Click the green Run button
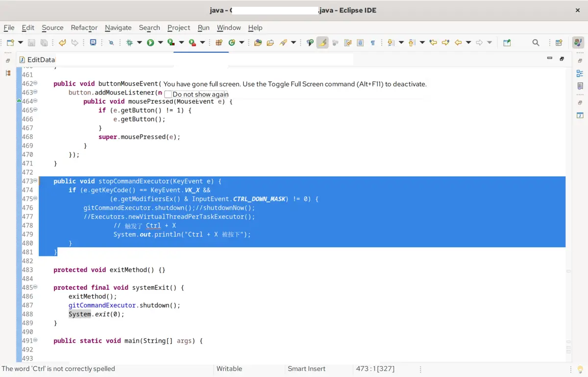588x377 pixels. point(150,43)
